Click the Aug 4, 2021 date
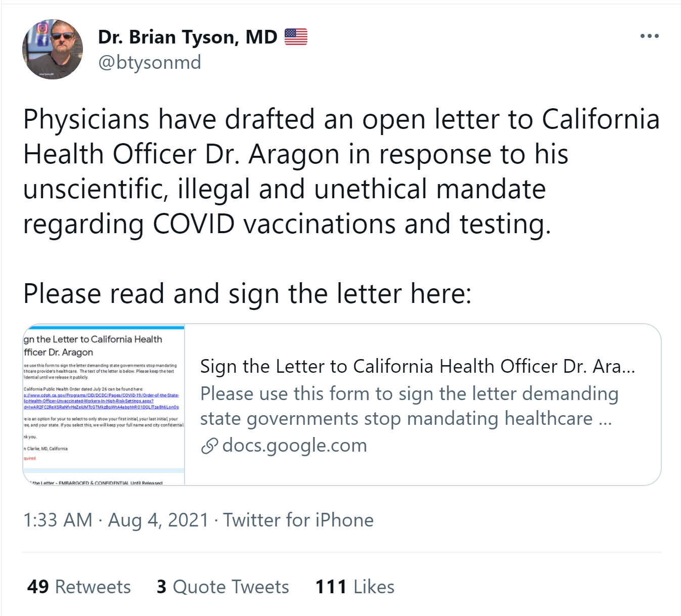 (158, 520)
